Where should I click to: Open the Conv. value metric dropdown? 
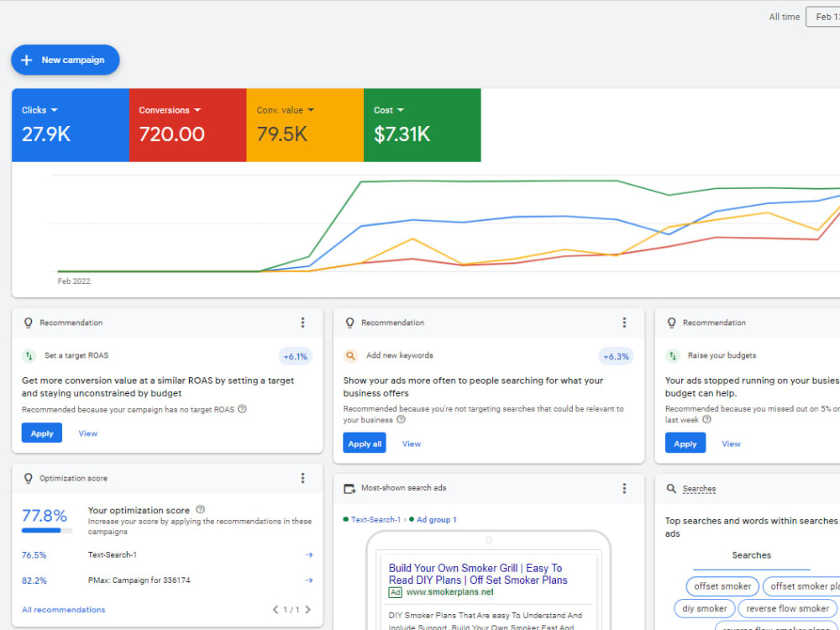click(x=286, y=110)
